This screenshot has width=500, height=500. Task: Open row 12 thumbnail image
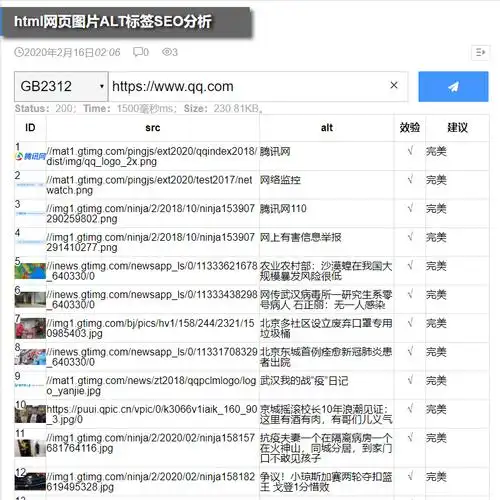point(30,481)
